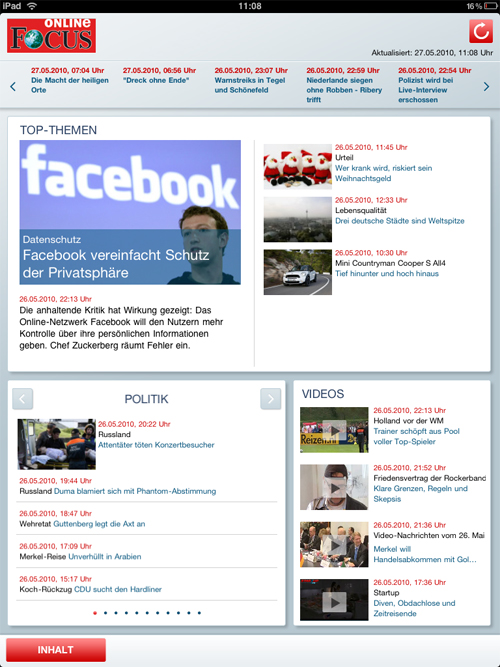Tap the red refresh icon

(x=481, y=31)
